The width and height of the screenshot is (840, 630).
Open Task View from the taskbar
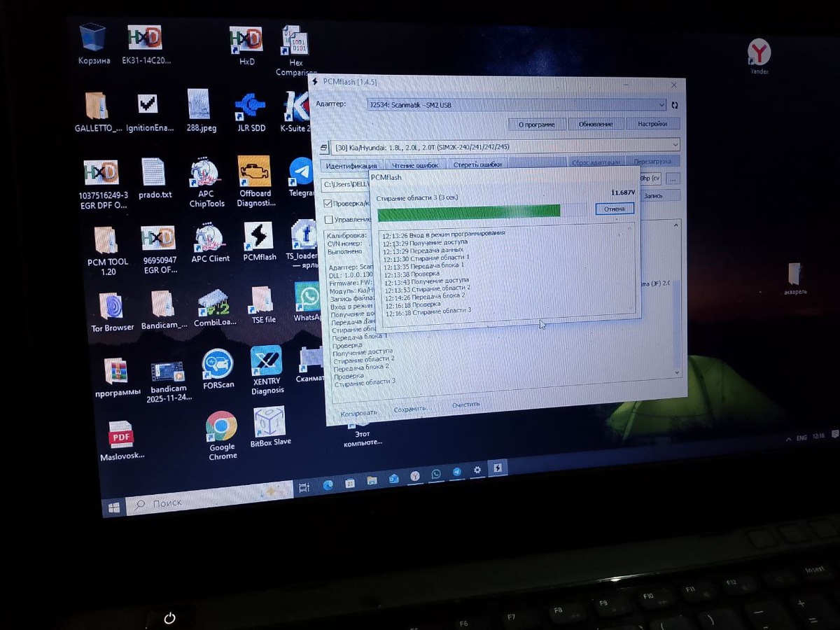coord(304,488)
